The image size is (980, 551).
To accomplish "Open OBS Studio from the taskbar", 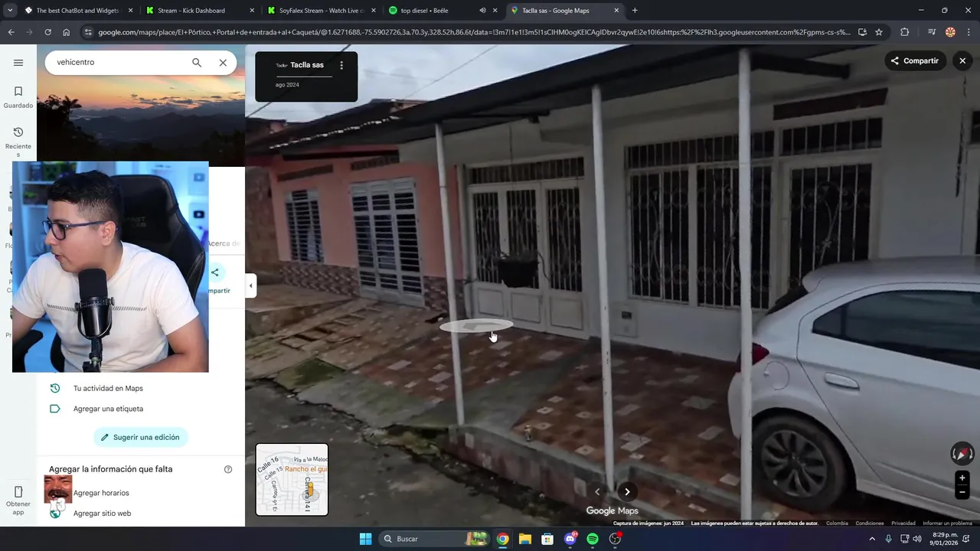I will 615,539.
